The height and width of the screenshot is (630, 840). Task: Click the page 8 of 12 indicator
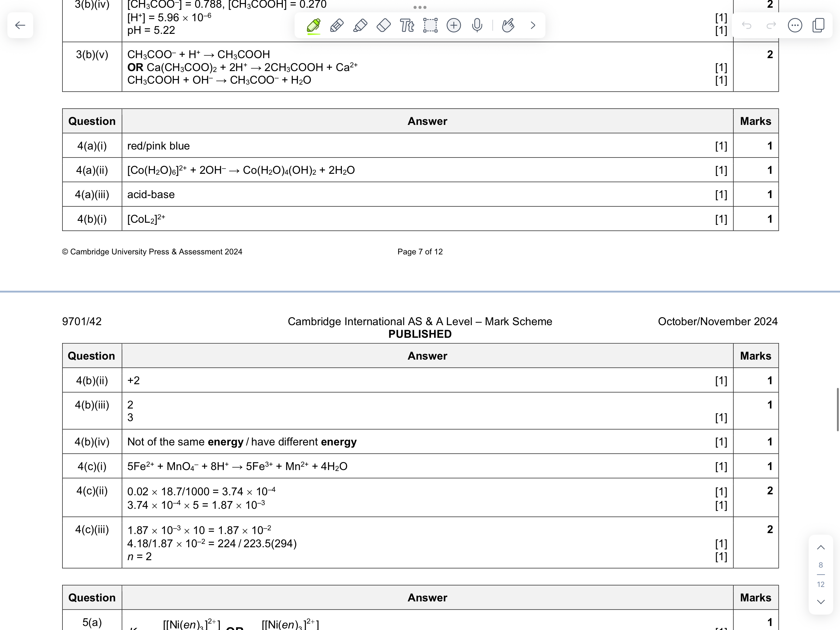821,575
